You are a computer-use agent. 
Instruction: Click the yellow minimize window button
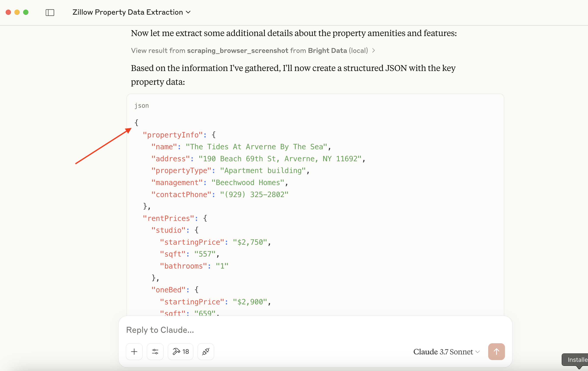coord(17,12)
